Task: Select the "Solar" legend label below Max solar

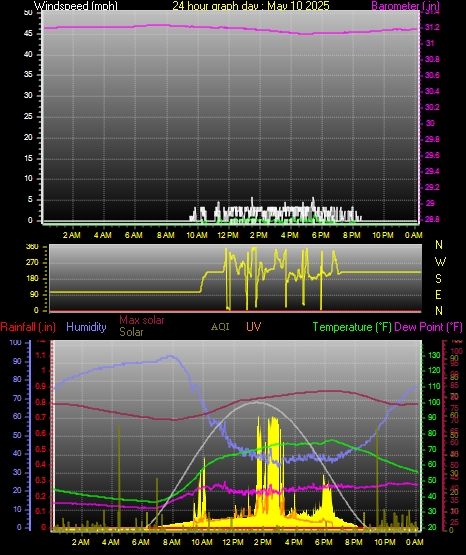Action: pos(131,332)
